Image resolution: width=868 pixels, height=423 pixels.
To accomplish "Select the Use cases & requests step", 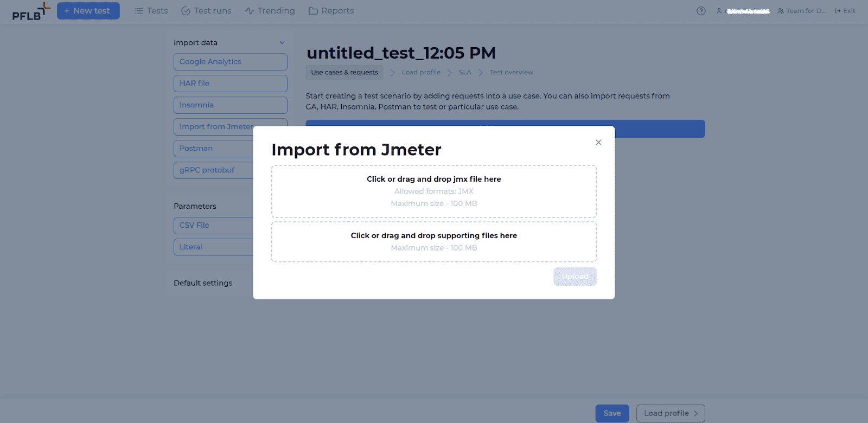I will (x=344, y=72).
